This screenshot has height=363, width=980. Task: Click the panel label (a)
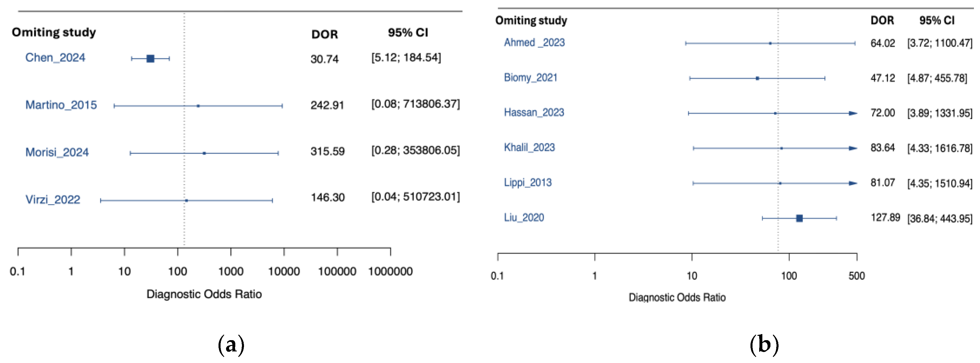click(231, 344)
